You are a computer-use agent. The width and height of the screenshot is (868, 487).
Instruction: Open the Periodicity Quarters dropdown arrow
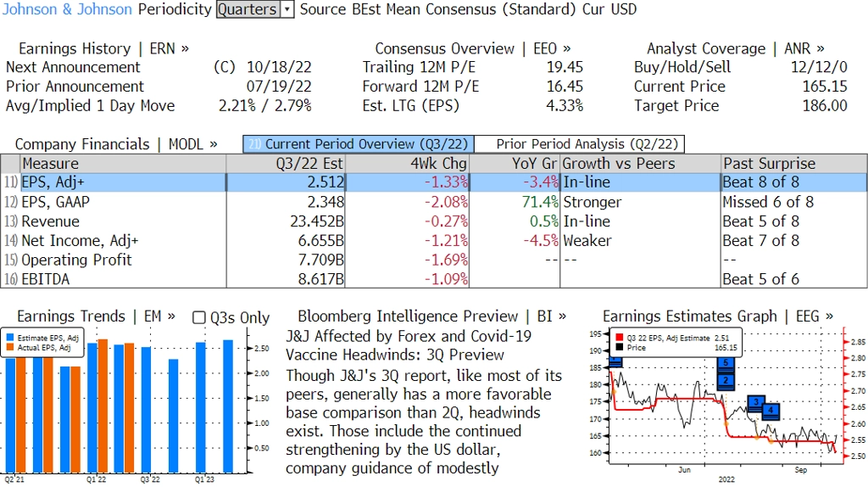(287, 9)
